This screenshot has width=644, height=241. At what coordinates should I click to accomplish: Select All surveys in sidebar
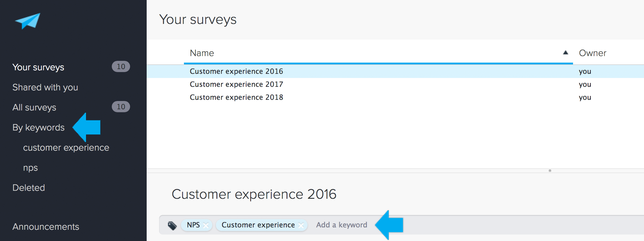[x=34, y=108]
